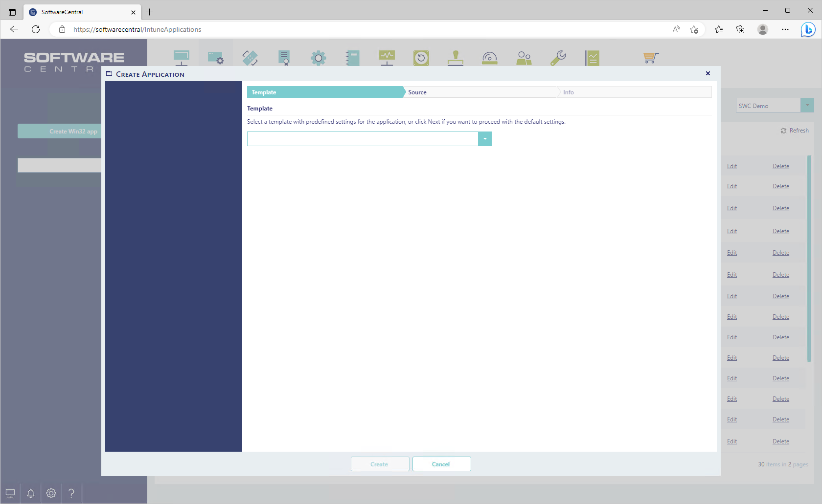Image resolution: width=822 pixels, height=504 pixels.
Task: Click the Refresh link
Action: [x=795, y=131]
